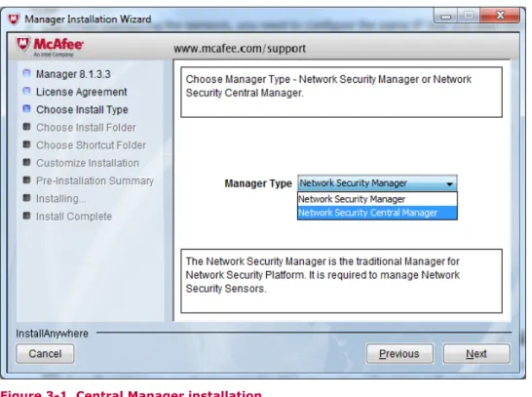
Task: Minimize the Manager Installation Wizard window
Action: tap(446, 16)
